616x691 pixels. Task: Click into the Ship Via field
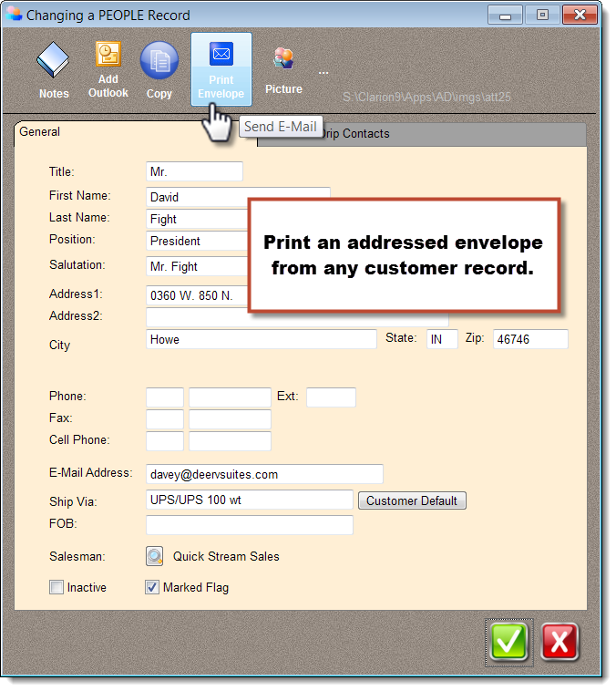pos(249,500)
